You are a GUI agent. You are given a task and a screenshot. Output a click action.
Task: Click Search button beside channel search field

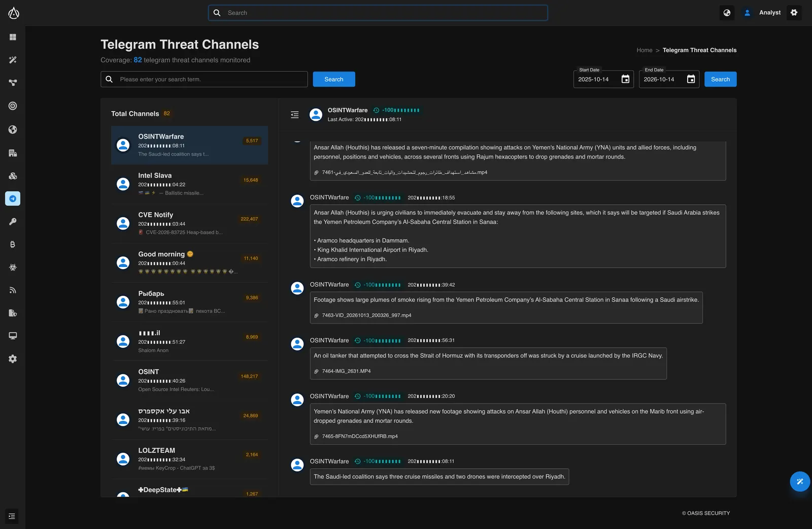[334, 79]
